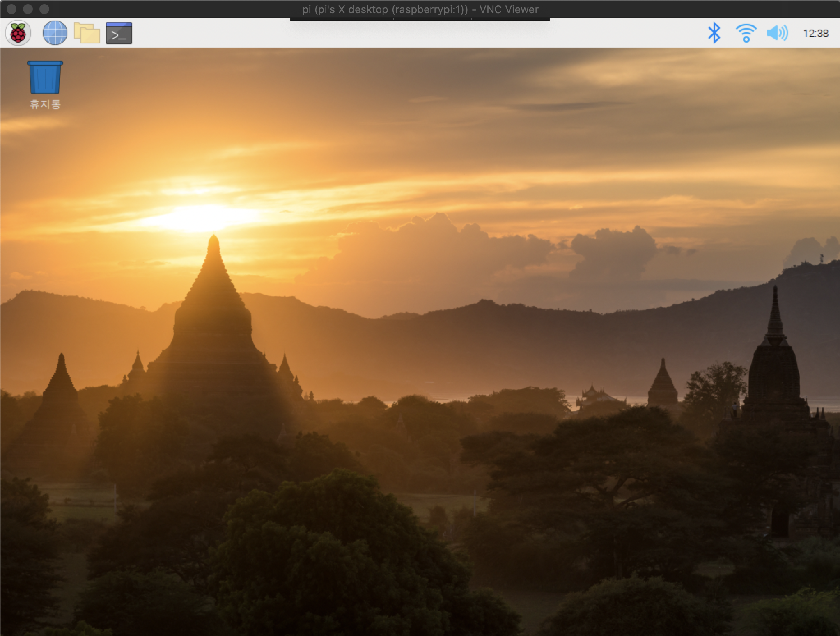Click the VNC Viewer window title text
840x636 pixels.
pos(420,9)
